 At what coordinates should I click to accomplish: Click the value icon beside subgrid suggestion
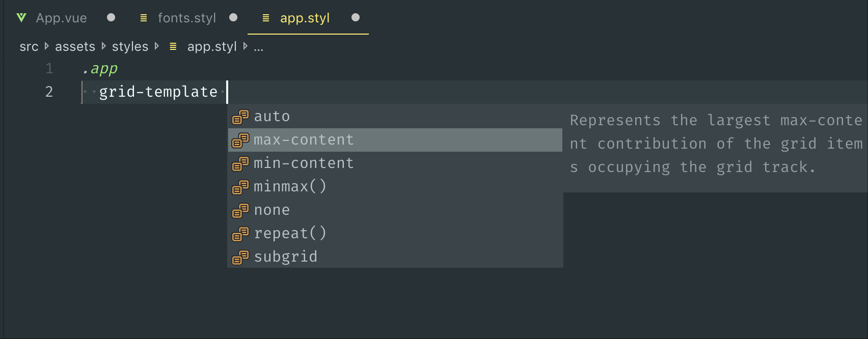tap(240, 258)
